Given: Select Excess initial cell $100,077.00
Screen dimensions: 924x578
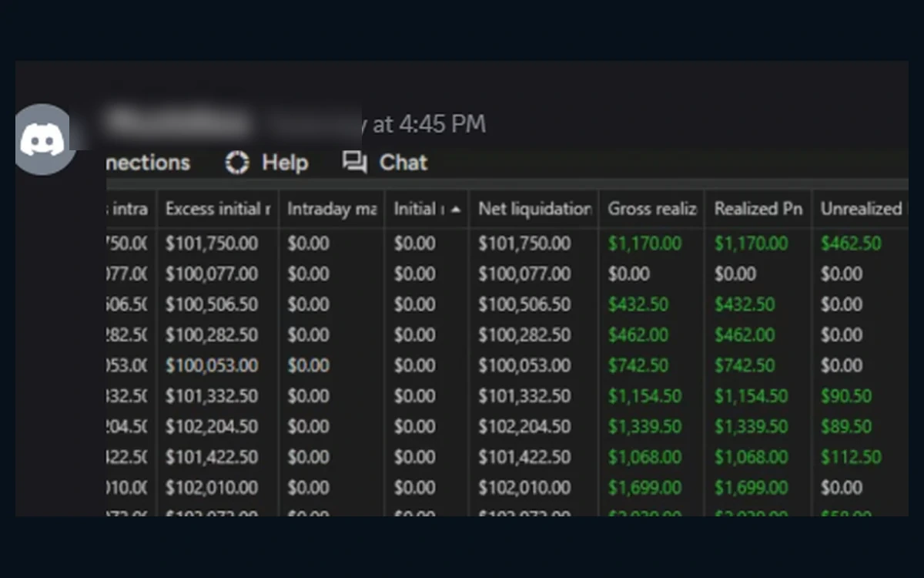Looking at the screenshot, I should click(212, 274).
